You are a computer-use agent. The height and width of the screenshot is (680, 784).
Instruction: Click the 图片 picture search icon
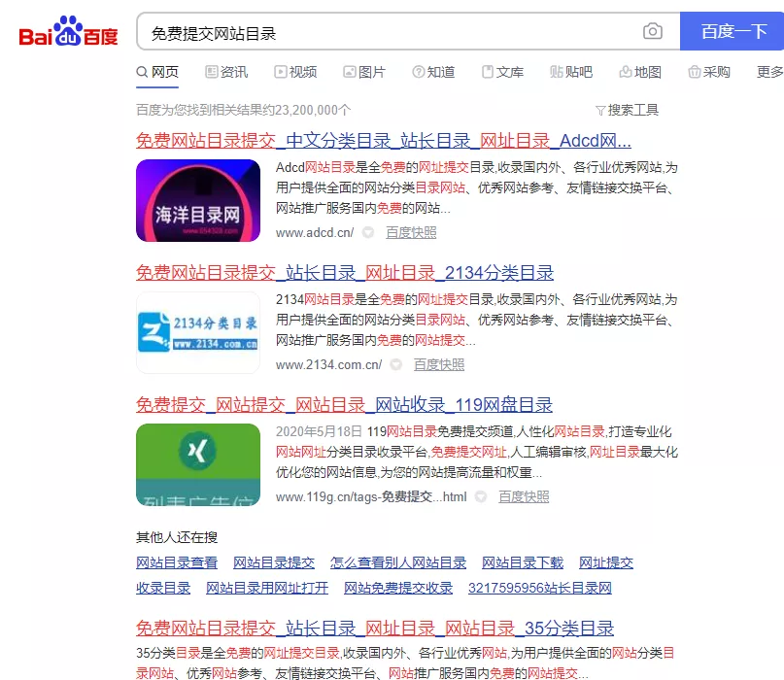(349, 72)
